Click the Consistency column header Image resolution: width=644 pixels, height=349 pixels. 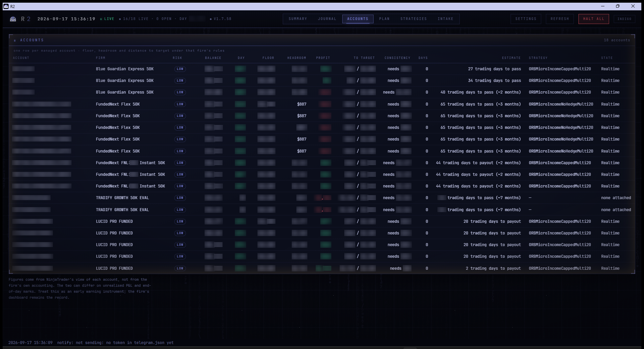pyautogui.click(x=397, y=58)
